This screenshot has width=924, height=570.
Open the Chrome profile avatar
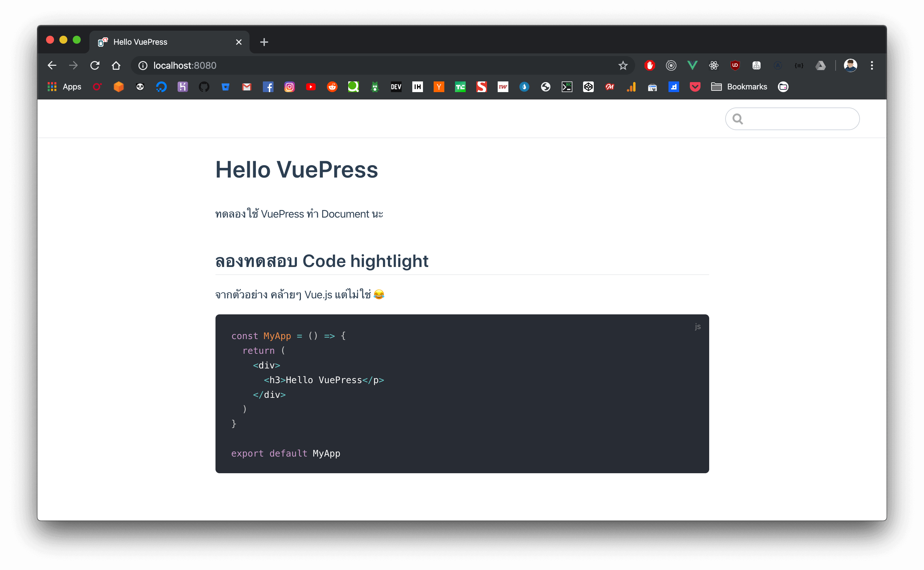click(851, 66)
